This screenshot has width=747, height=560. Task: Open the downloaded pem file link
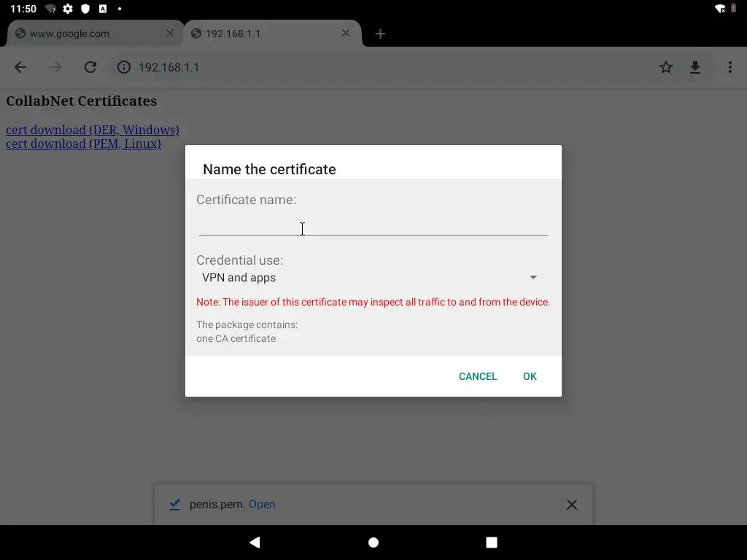tap(262, 505)
